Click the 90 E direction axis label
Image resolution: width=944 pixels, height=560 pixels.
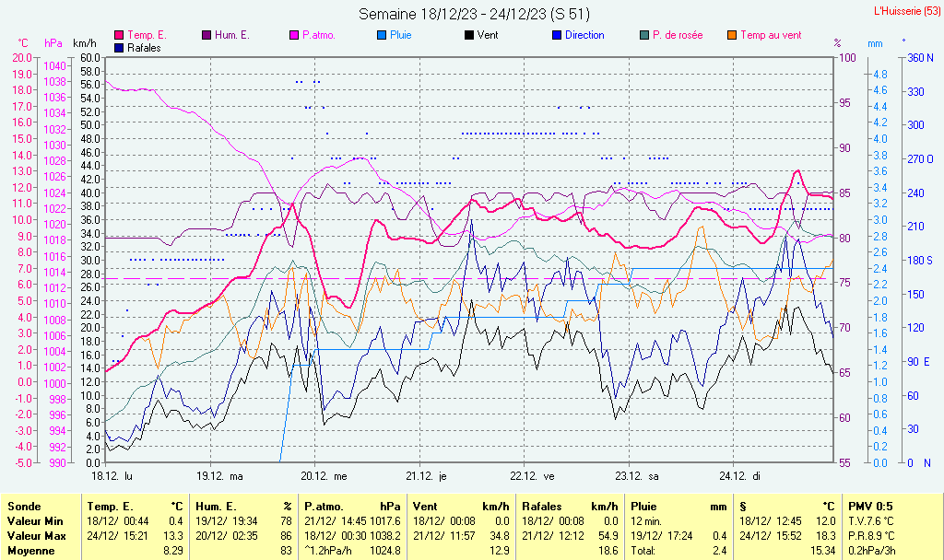tap(919, 361)
